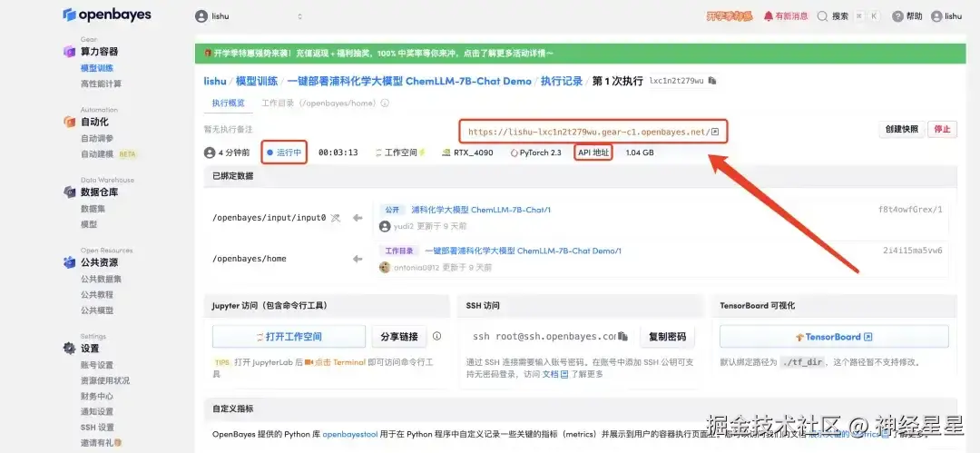Click info icon beside 工作目录 tab
This screenshot has width=980, height=453.
coord(385,103)
